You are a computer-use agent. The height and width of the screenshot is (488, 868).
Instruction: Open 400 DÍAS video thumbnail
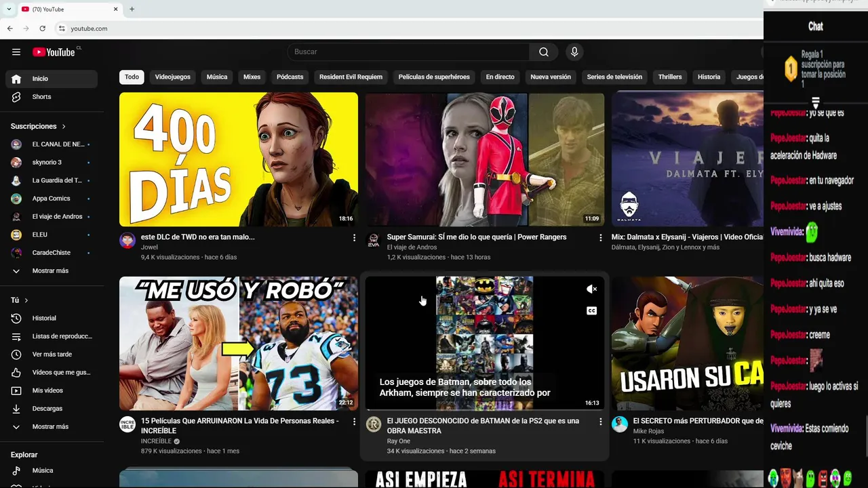[239, 159]
